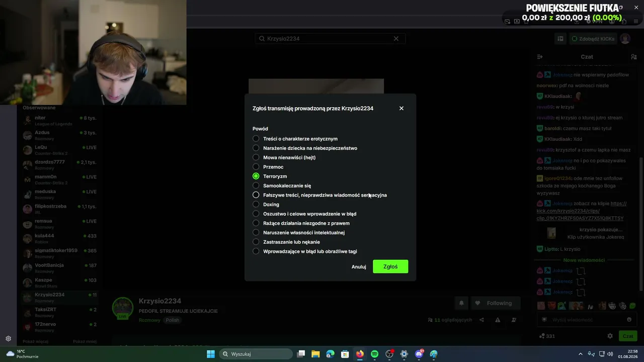644x362 pixels.
Task: Open remsua channel in sidebar
Action: click(60, 224)
